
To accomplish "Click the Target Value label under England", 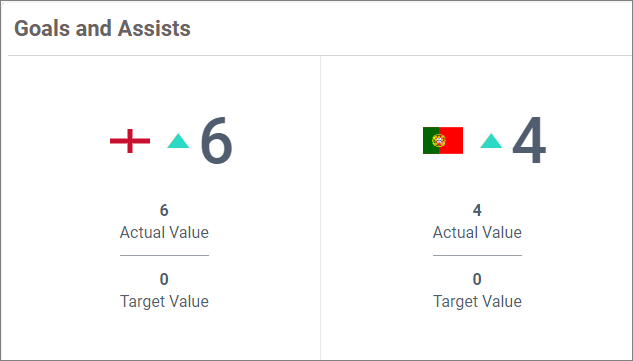I will [x=164, y=301].
